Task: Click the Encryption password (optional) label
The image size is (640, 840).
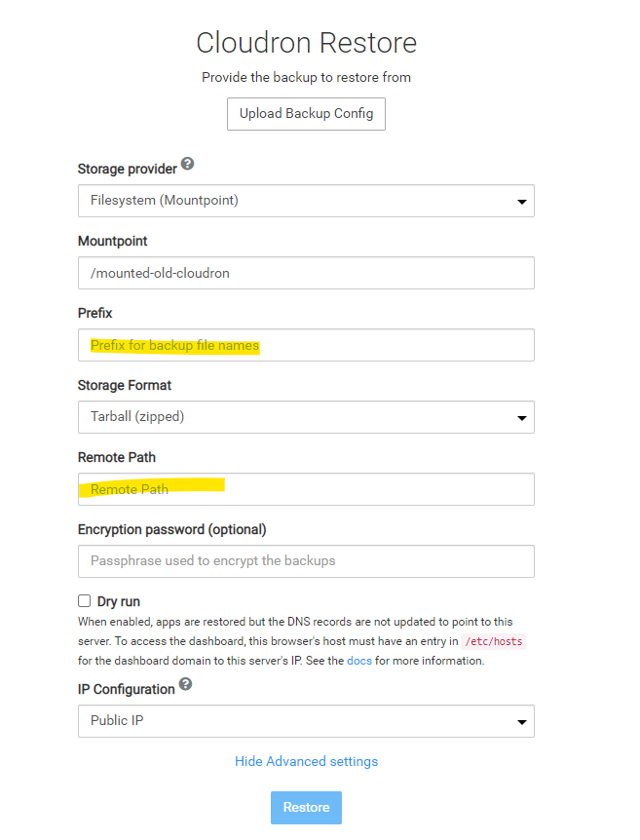Action: coord(171,529)
